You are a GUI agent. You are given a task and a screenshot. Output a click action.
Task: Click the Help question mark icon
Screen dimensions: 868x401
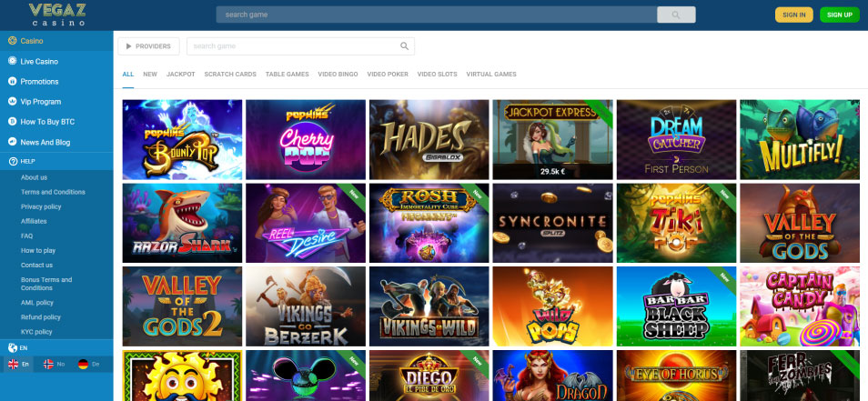pos(13,161)
